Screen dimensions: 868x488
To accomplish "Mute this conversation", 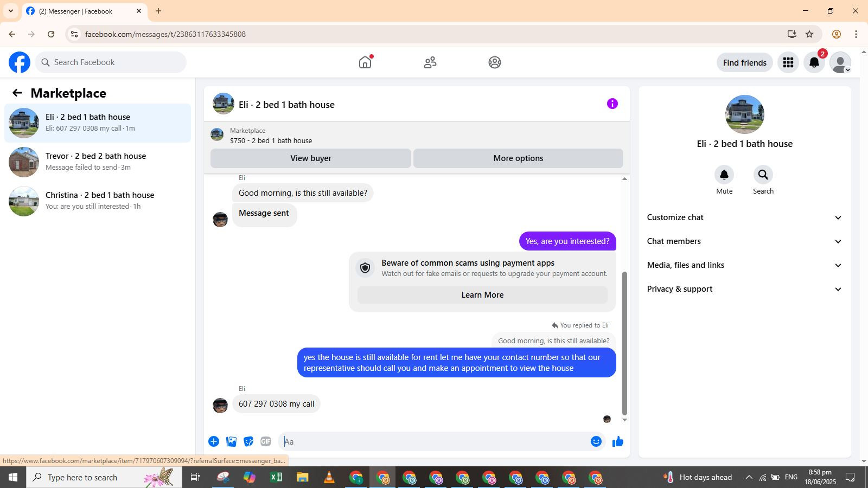I will [x=724, y=175].
